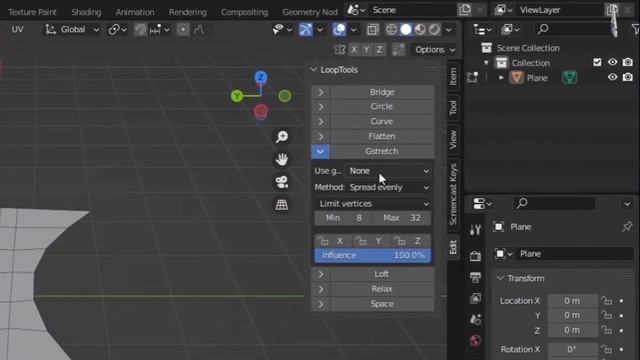Open Use grease pencil None dropdown
640x360 pixels.
tap(388, 171)
